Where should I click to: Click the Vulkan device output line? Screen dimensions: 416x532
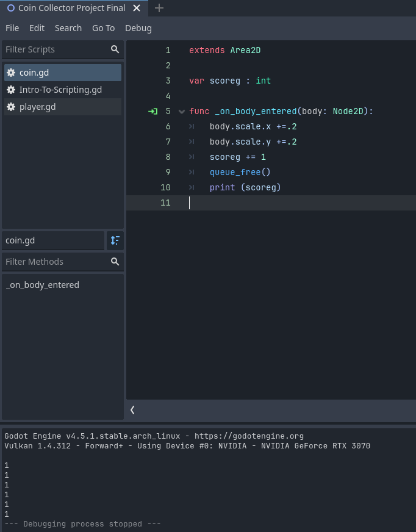(187, 446)
